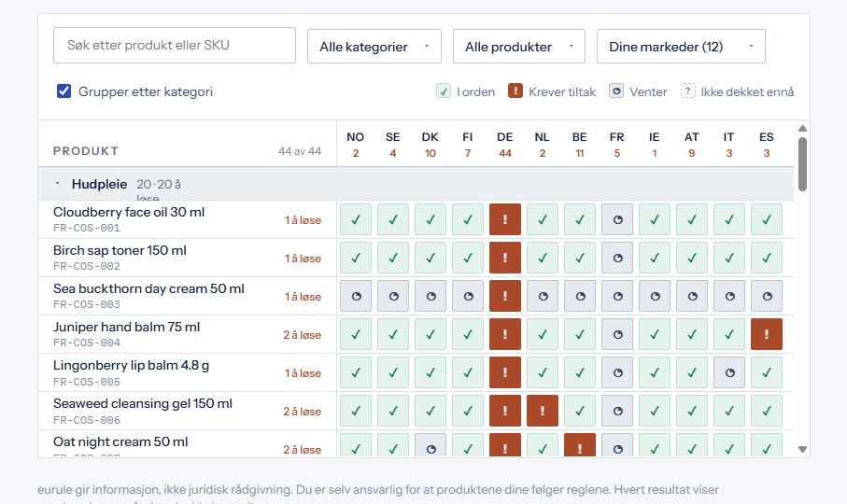Image resolution: width=847 pixels, height=504 pixels.
Task: Click the NL alert cell for Seaweed cleansing gel
Action: point(543,412)
